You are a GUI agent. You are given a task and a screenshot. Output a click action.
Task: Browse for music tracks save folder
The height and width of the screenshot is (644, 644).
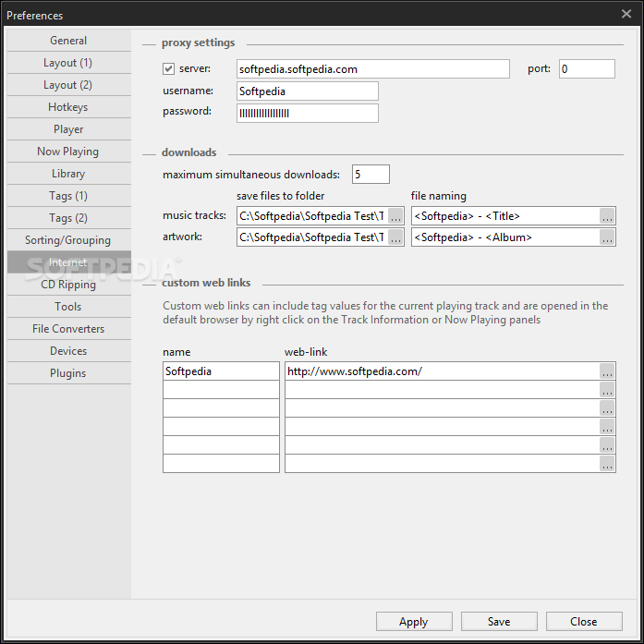pos(395,215)
